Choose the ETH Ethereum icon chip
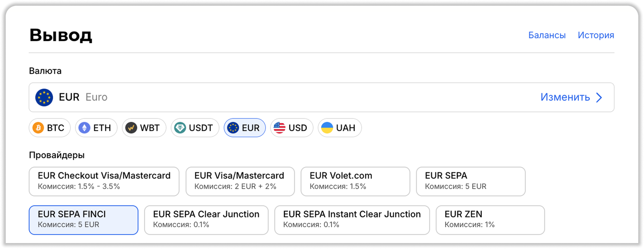This screenshot has height=249, width=644. tap(96, 128)
